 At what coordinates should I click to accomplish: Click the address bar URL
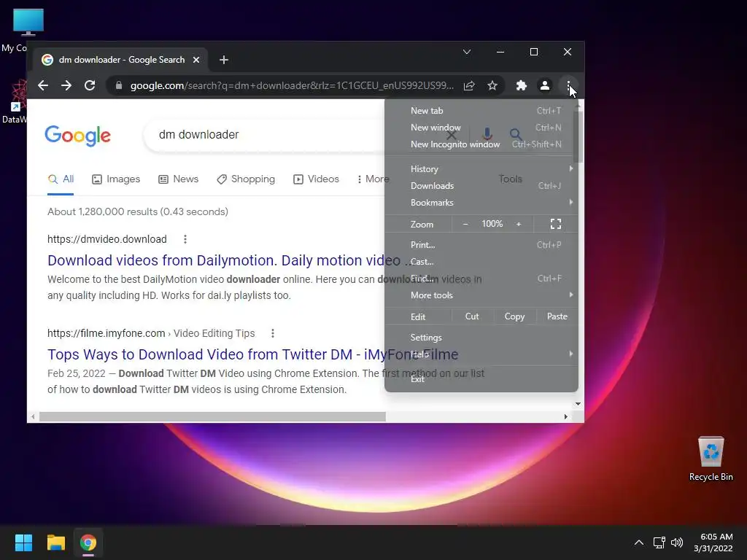(x=292, y=86)
